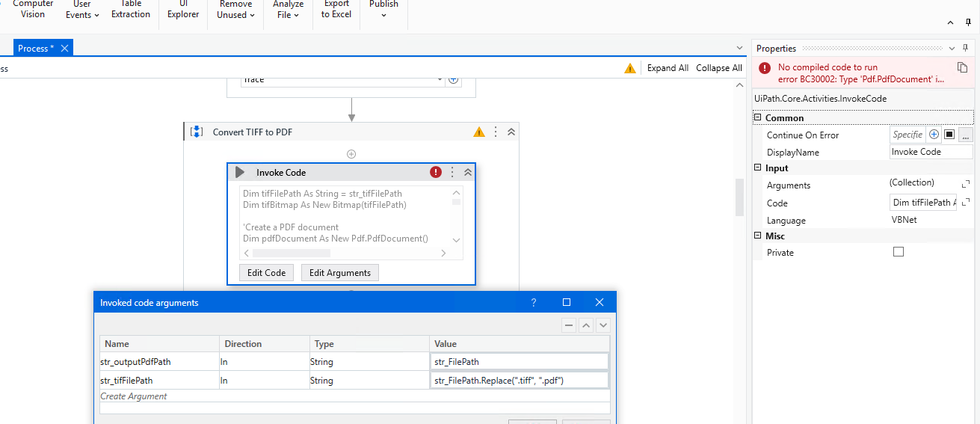The height and width of the screenshot is (424, 980).
Task: Click the Convert TIFF to PDF sequence icon
Action: pyautogui.click(x=197, y=132)
